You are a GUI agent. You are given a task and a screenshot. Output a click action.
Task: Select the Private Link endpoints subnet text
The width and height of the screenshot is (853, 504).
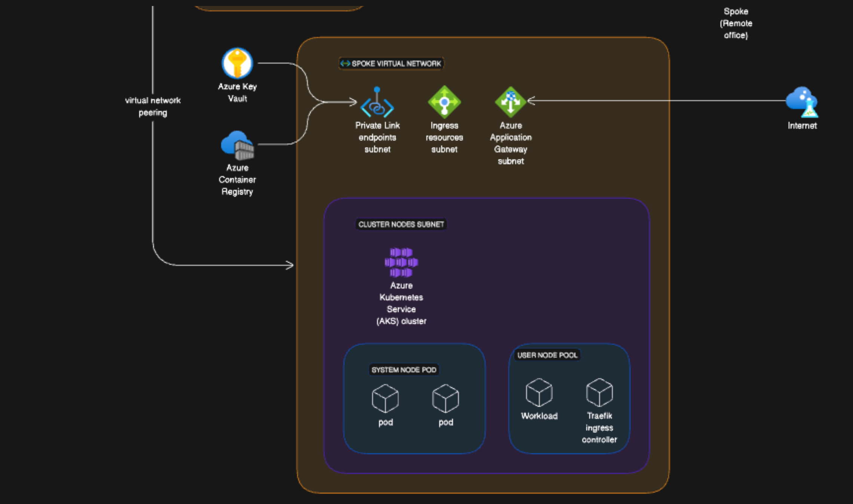(377, 137)
